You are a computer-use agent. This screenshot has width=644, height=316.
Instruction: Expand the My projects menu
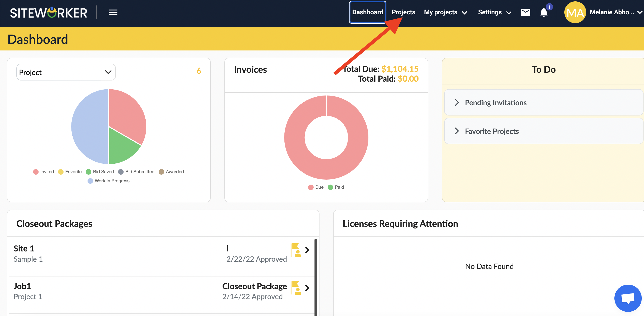[446, 12]
